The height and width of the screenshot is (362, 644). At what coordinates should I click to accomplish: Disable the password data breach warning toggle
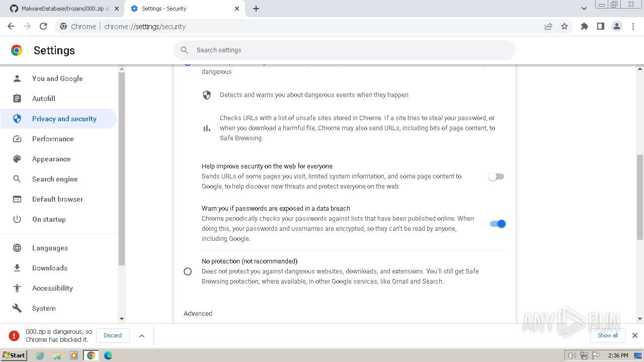pos(498,224)
